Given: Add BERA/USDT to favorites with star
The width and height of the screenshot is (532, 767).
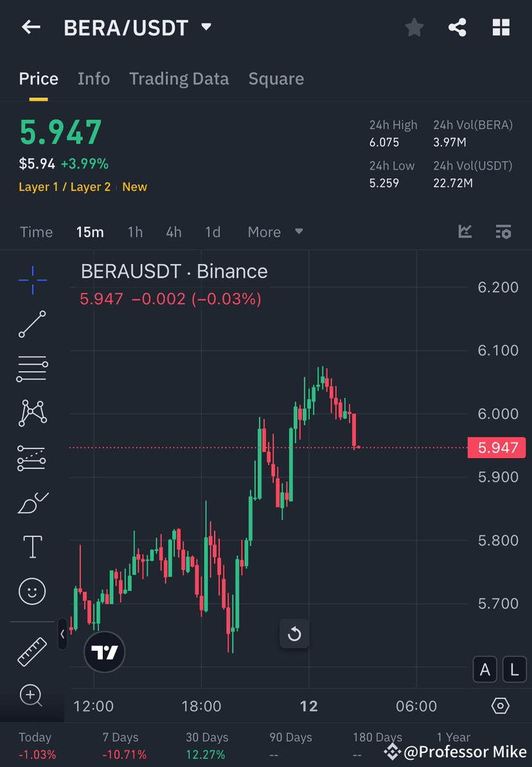Looking at the screenshot, I should (x=414, y=28).
